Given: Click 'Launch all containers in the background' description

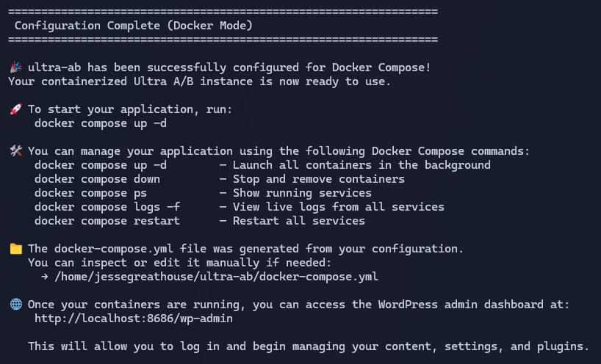Looking at the screenshot, I should [x=361, y=165].
